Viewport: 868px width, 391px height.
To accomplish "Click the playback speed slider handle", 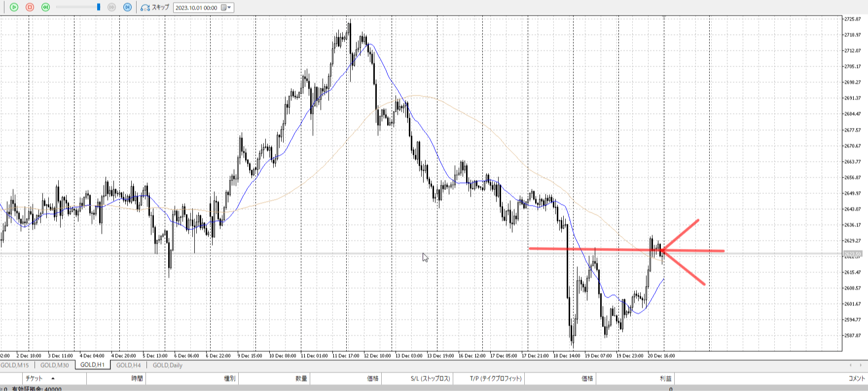I will [99, 7].
